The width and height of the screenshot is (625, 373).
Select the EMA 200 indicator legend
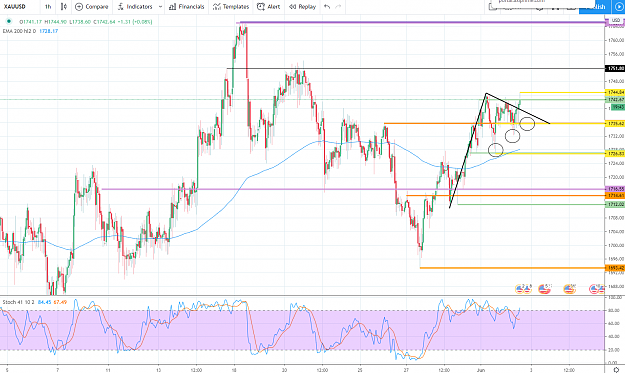coord(20,31)
